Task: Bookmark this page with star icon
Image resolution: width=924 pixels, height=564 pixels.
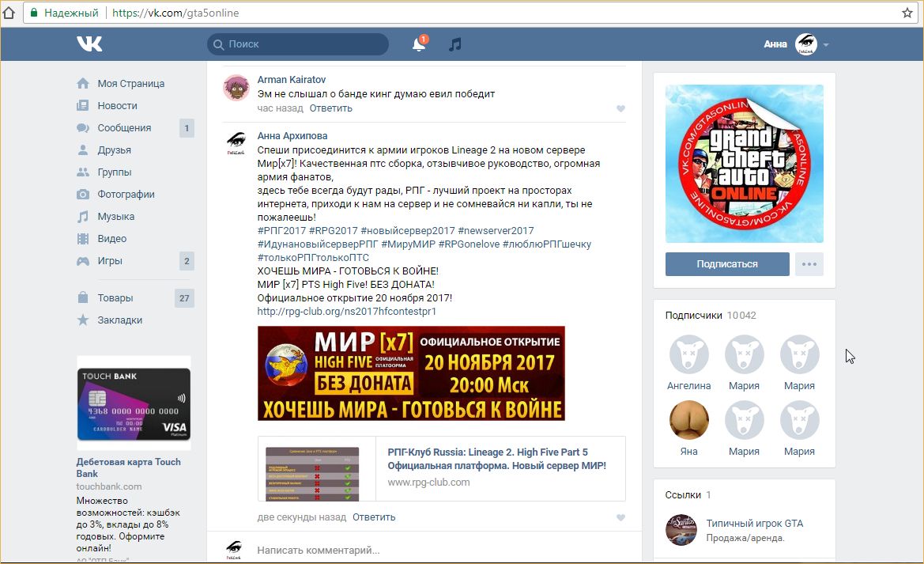Action: click(x=907, y=13)
